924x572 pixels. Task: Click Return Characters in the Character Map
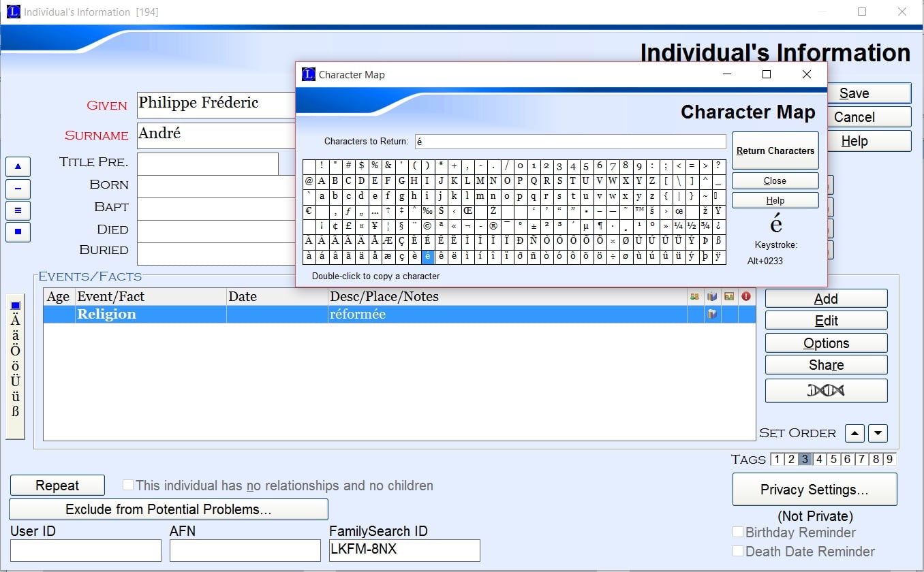(x=775, y=150)
